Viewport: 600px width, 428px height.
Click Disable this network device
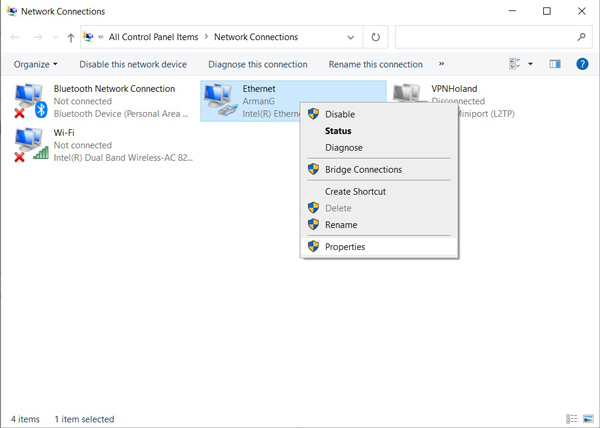click(133, 64)
